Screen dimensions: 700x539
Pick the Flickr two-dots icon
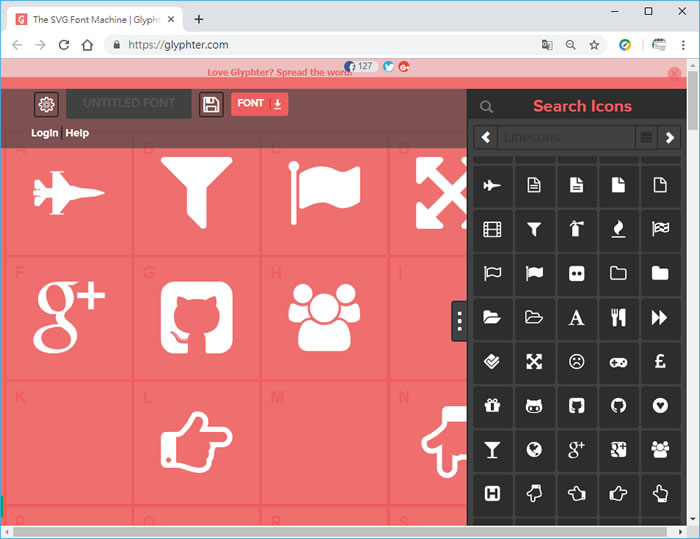tap(576, 273)
